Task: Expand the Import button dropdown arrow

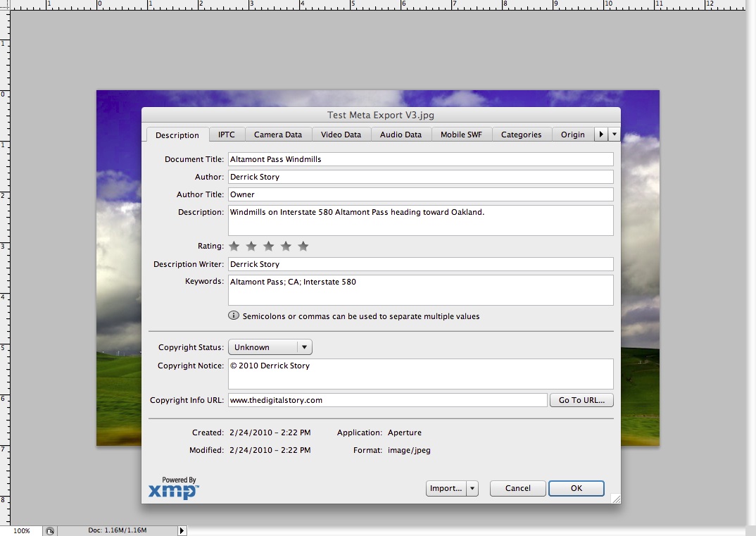Action: (472, 488)
